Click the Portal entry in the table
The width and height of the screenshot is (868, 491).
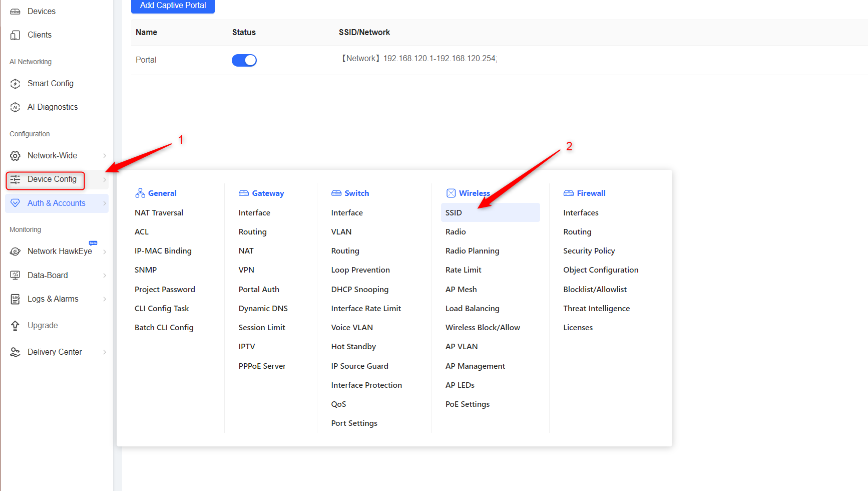click(x=146, y=60)
